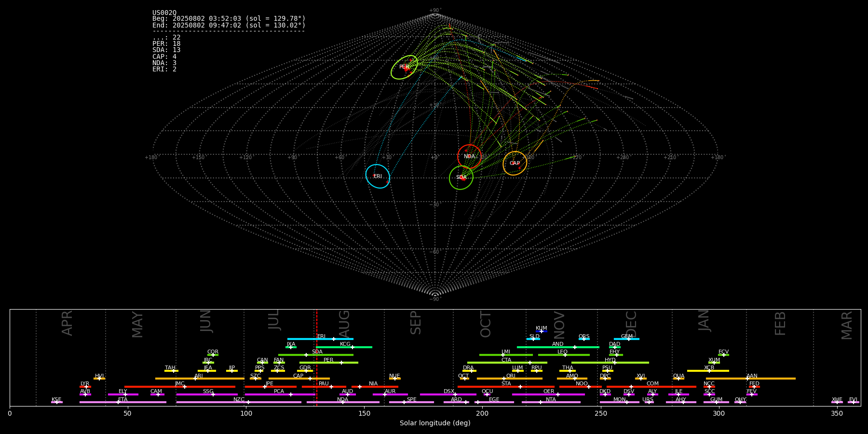Image resolution: width=868 pixels, height=434 pixels.
Task: Click the NIA red shower bar in timeline
Action: (x=375, y=386)
